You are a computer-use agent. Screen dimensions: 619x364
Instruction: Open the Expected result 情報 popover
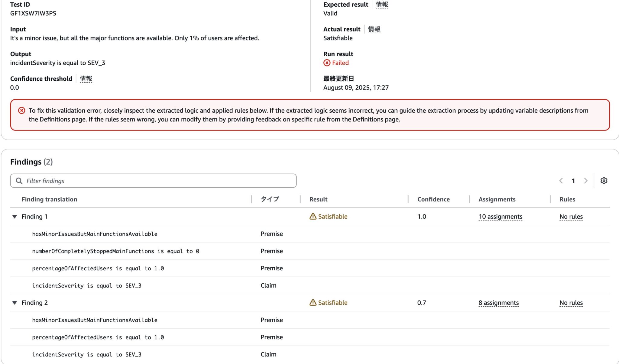[x=381, y=4]
